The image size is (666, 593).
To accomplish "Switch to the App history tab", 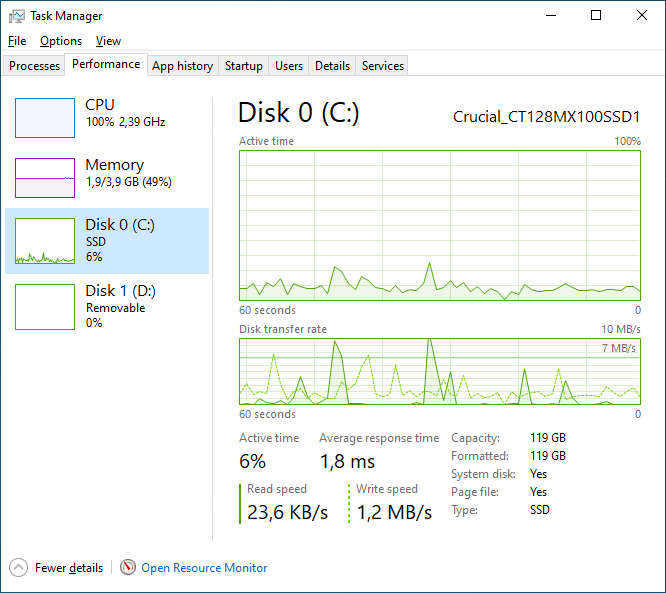I will 182,66.
